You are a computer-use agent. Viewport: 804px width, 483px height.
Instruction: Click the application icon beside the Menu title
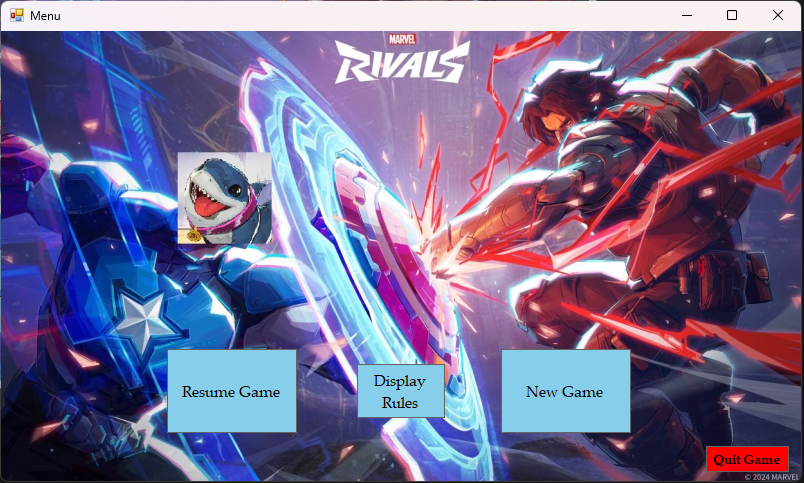tap(17, 15)
